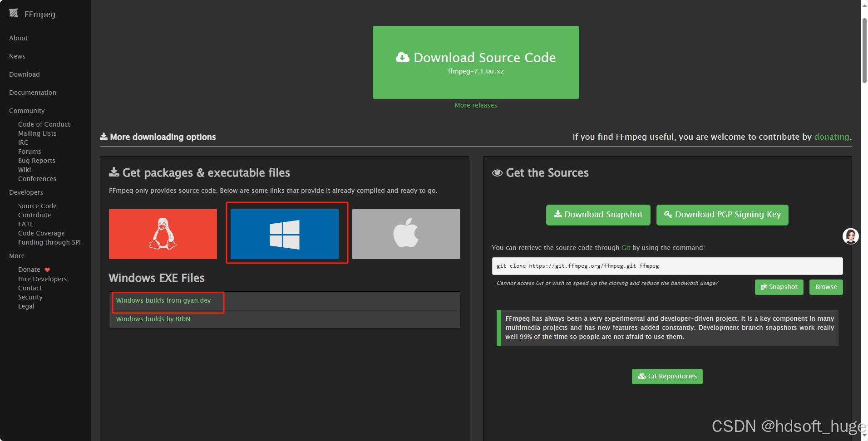
Task: Open Download in the sidebar
Action: [25, 74]
